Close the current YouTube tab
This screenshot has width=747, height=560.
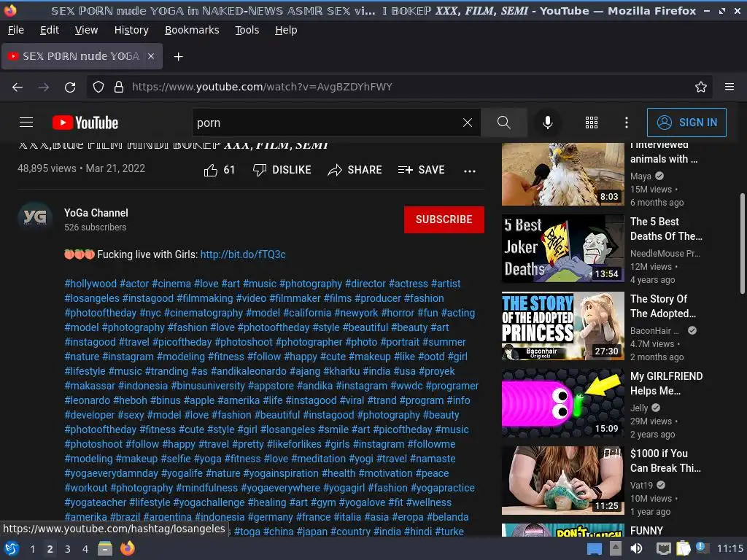[x=151, y=56]
